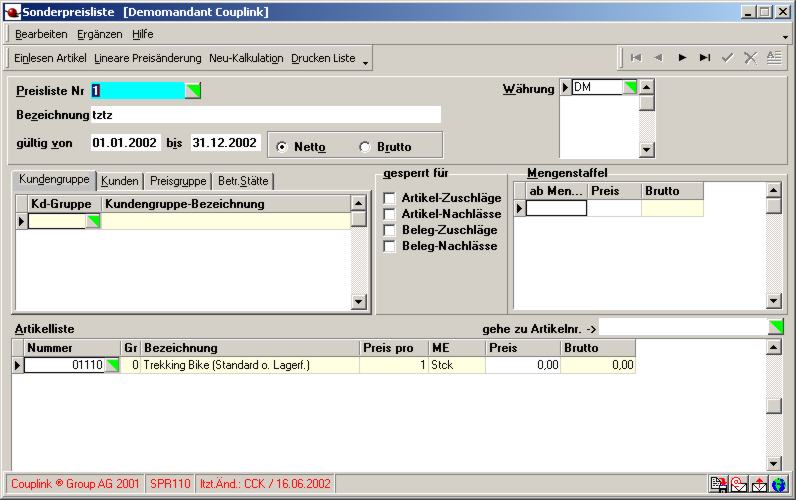The image size is (796, 500).
Task: Click the email @ envelope status icon
Action: [739, 484]
